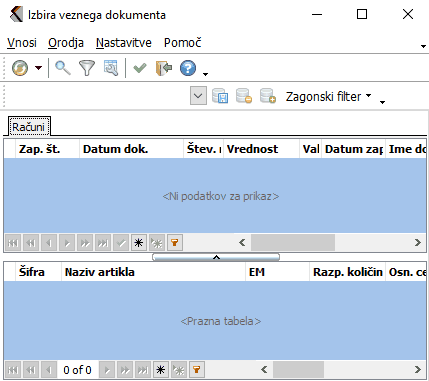Screen dimensions: 429x381
Task: Go to next page in lower navigator
Action: pos(125,370)
